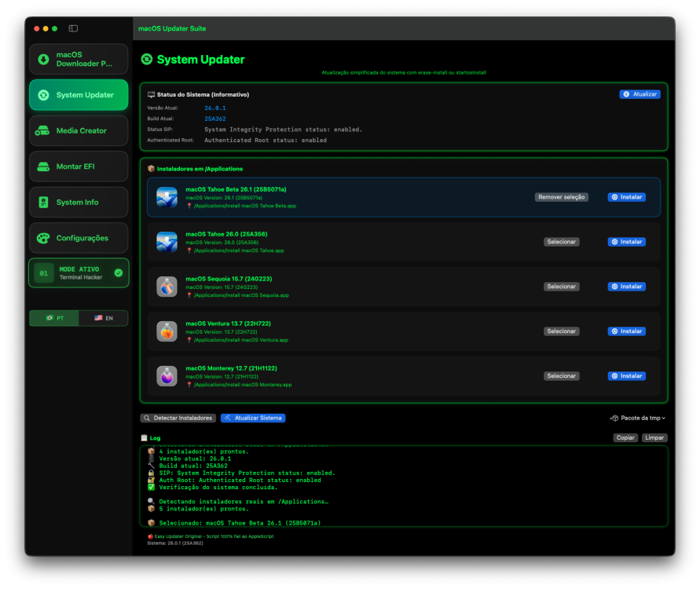
Task: Click version value 26.0.1
Action: tap(215, 108)
